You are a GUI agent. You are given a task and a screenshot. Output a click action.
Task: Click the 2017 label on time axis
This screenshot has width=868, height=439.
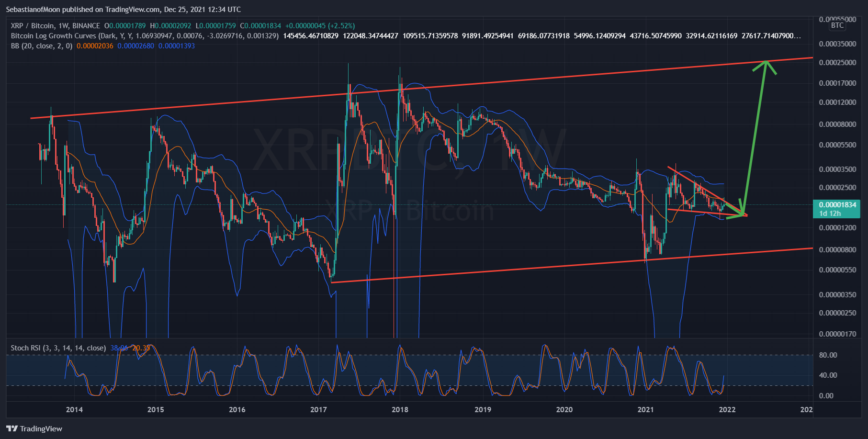click(x=318, y=409)
